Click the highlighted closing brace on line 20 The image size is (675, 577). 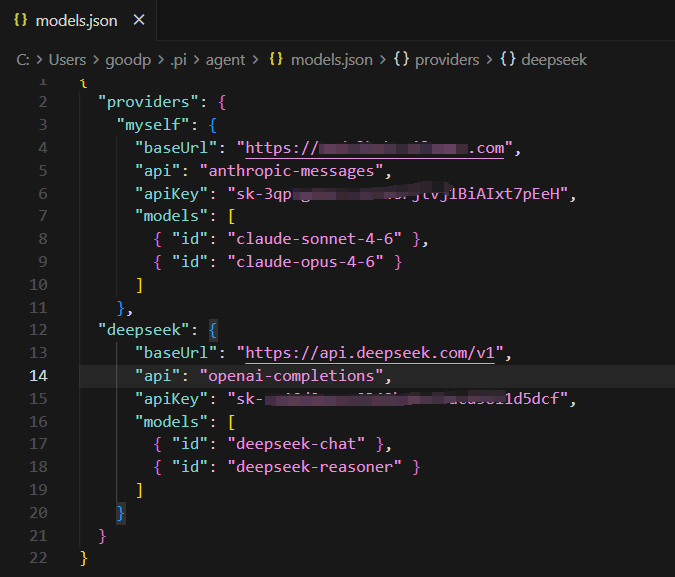click(x=121, y=513)
